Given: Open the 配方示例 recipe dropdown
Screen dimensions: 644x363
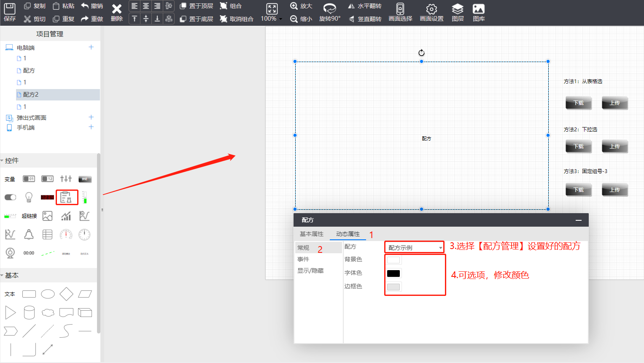Looking at the screenshot, I should (x=415, y=248).
